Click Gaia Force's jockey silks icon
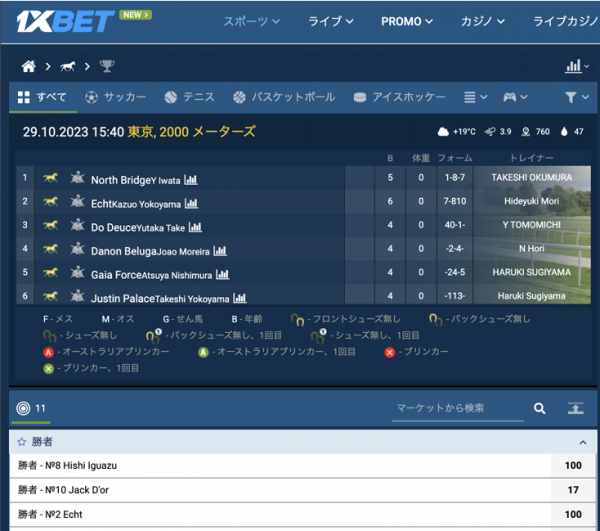The width and height of the screenshot is (600, 531). 77,272
